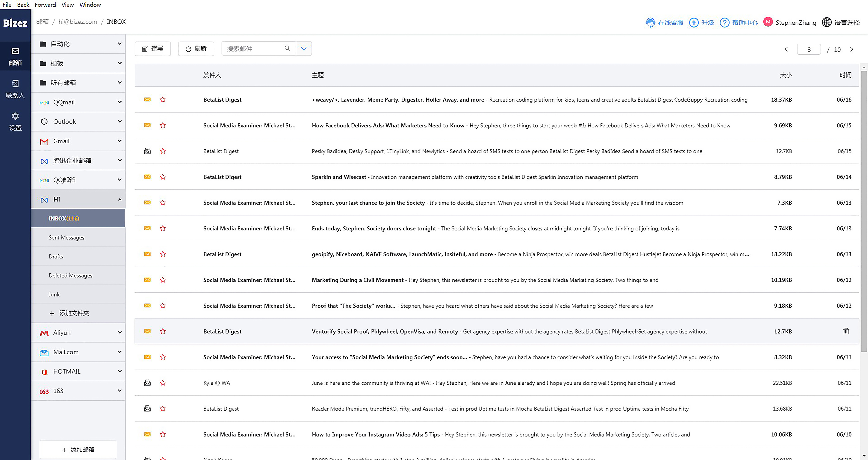Click the Mail.com envelope icon in sidebar
This screenshot has width=868, height=460.
(44, 353)
